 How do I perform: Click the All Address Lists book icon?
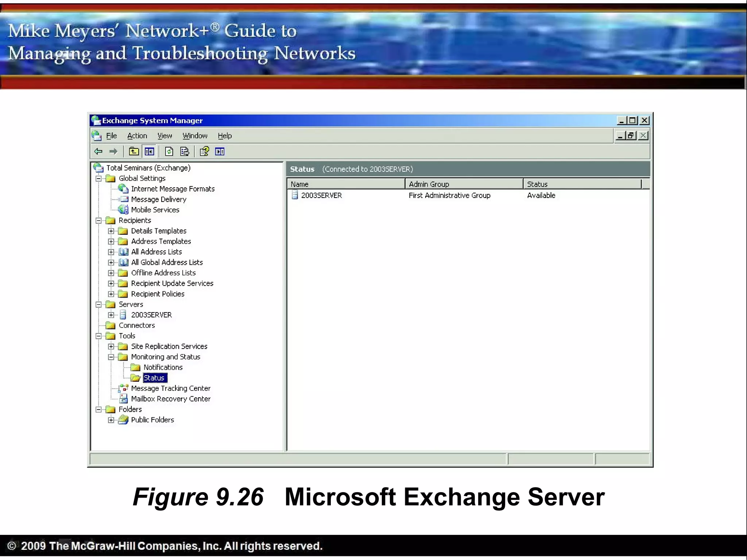click(x=124, y=252)
